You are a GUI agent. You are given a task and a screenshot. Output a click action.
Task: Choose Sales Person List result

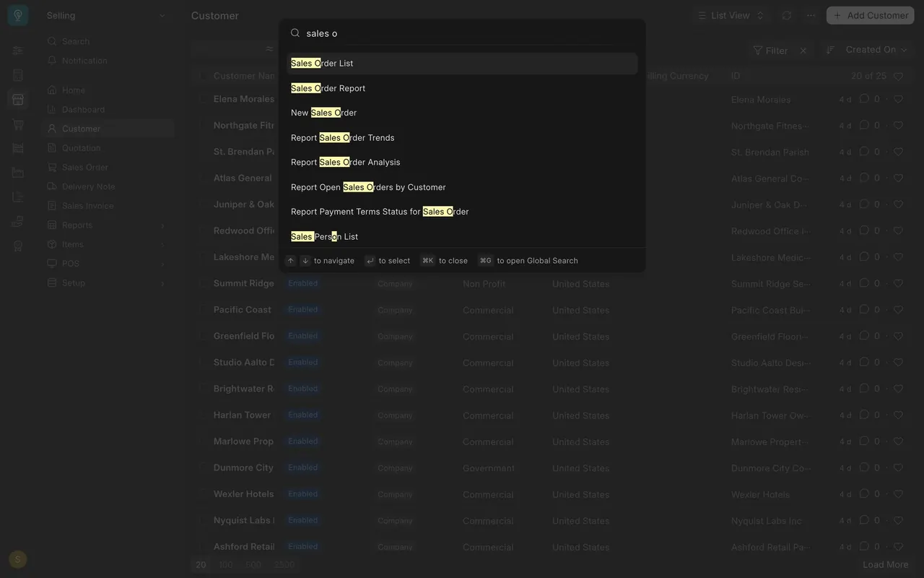tap(462, 236)
